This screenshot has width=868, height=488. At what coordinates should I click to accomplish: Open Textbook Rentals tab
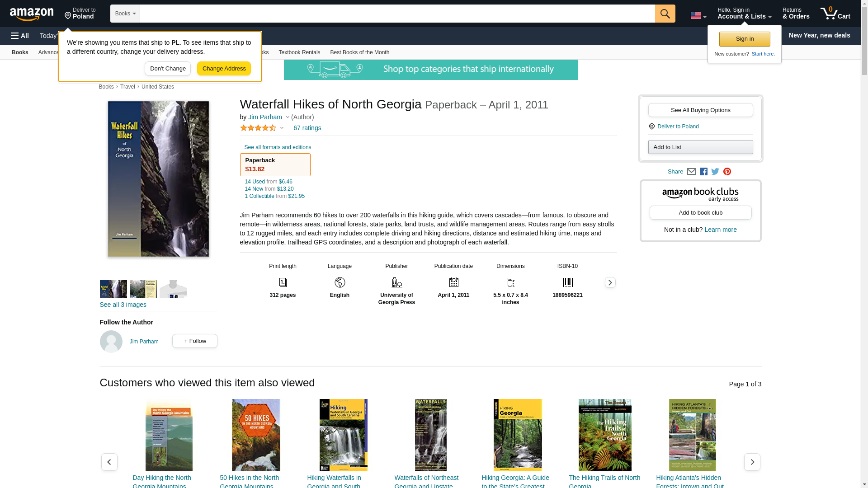[299, 52]
